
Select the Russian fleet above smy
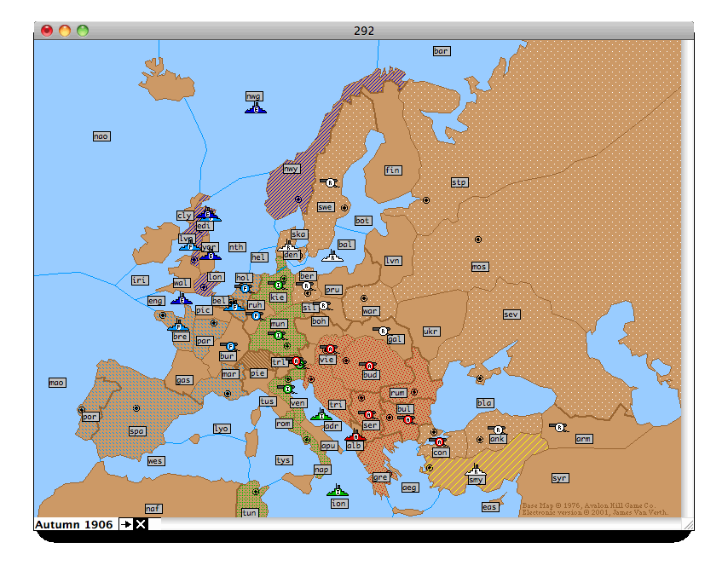(x=476, y=470)
